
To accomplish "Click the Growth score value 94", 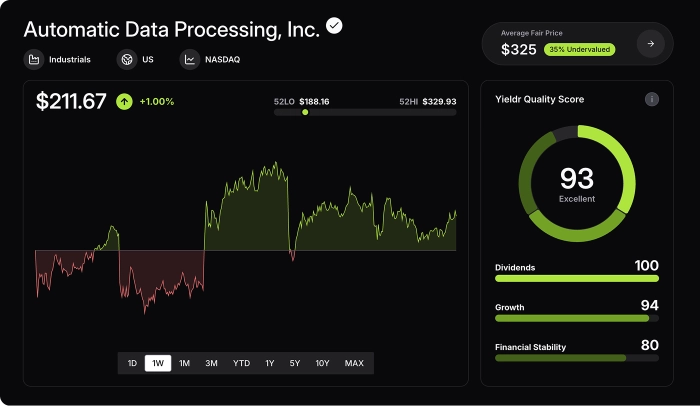I will pos(650,306).
